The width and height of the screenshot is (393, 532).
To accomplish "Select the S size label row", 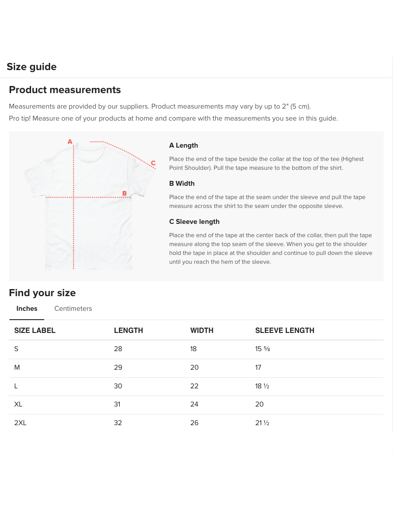I will (16, 349).
